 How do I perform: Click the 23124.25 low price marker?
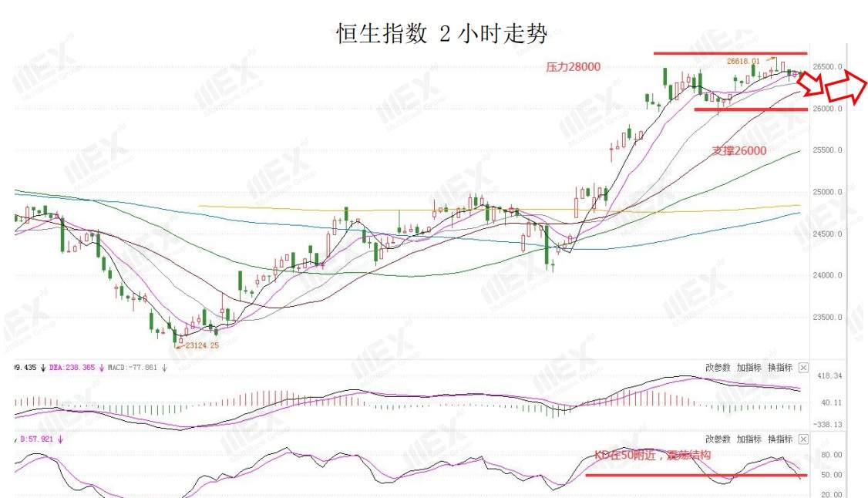coord(202,345)
